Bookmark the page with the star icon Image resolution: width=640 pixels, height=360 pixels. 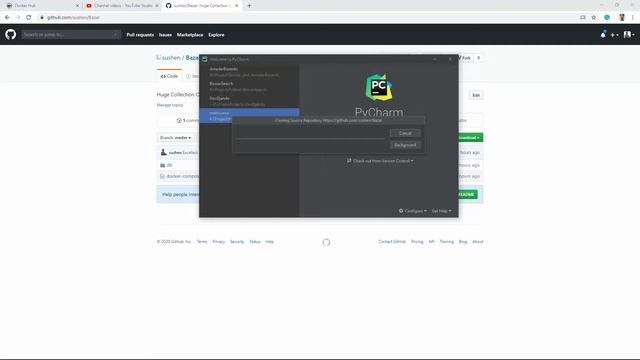(594, 18)
